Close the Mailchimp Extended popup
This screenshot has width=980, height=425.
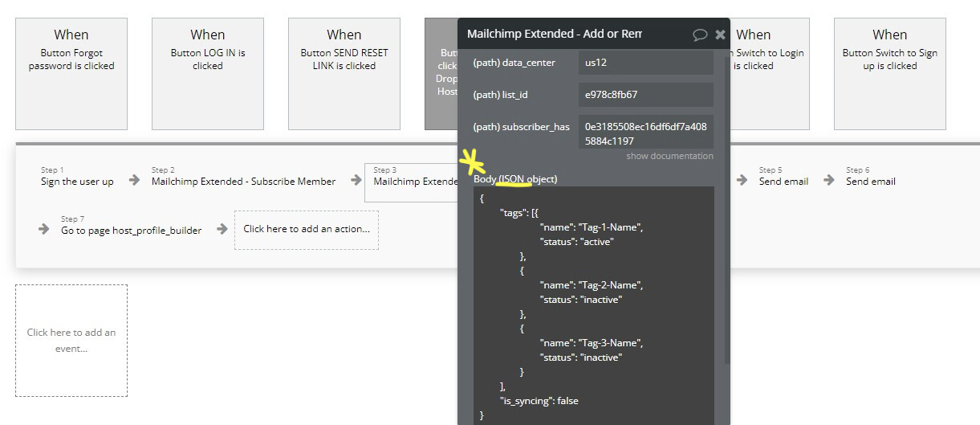point(720,35)
